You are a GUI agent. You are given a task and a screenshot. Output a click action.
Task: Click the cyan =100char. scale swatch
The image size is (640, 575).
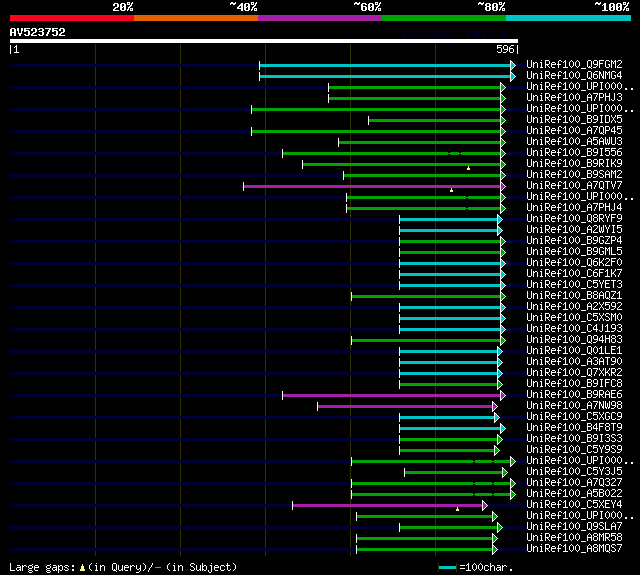pyautogui.click(x=447, y=568)
